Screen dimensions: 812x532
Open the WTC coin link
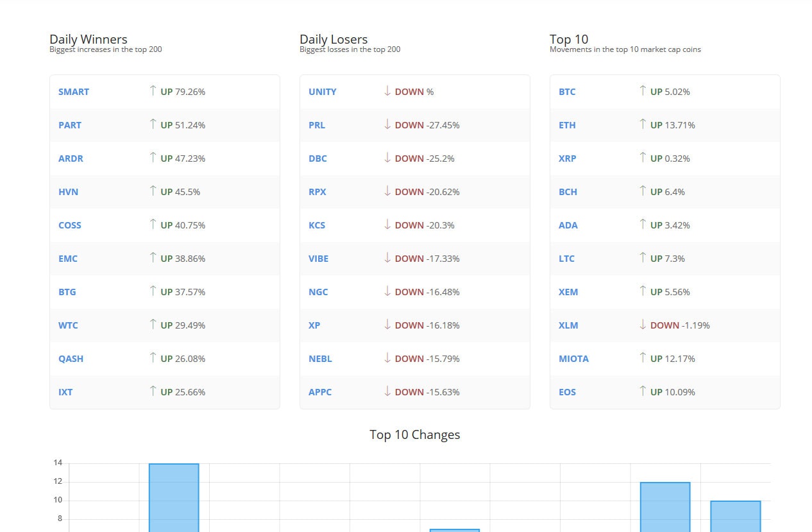[68, 325]
